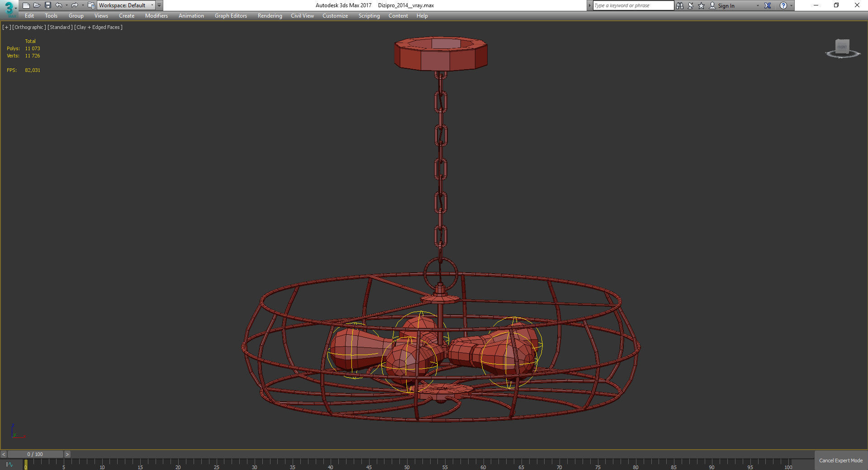The height and width of the screenshot is (470, 868).
Task: Open the Graph Editors menu
Action: coord(231,16)
